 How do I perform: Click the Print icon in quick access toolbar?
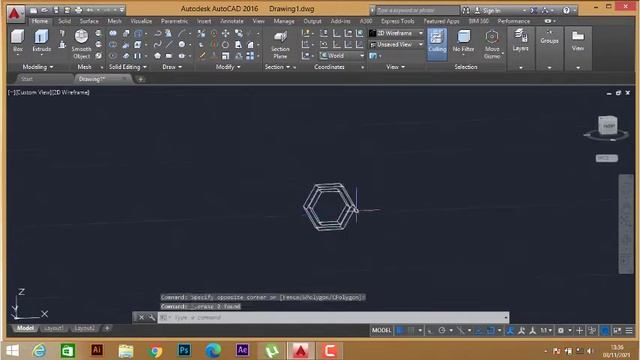[78, 10]
